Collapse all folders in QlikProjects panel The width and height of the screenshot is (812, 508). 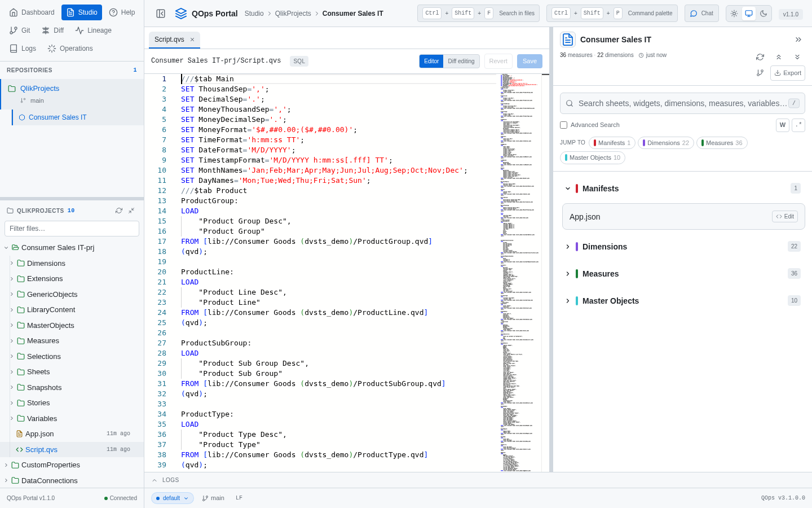[131, 211]
